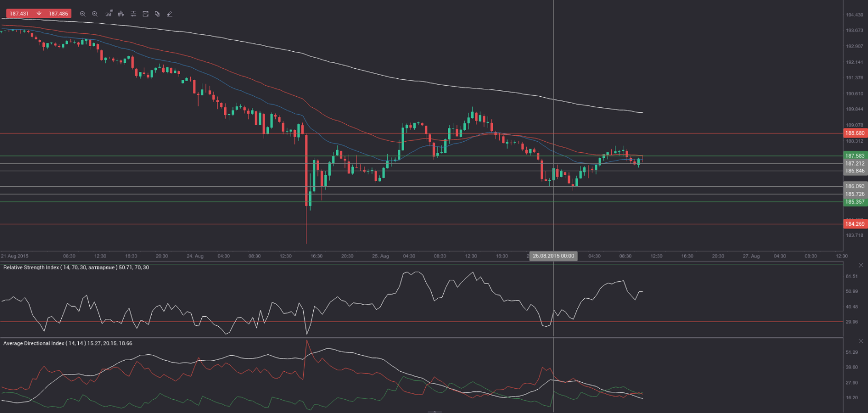868x413 pixels.
Task: Select the drawing pencil tool
Action: click(x=170, y=14)
